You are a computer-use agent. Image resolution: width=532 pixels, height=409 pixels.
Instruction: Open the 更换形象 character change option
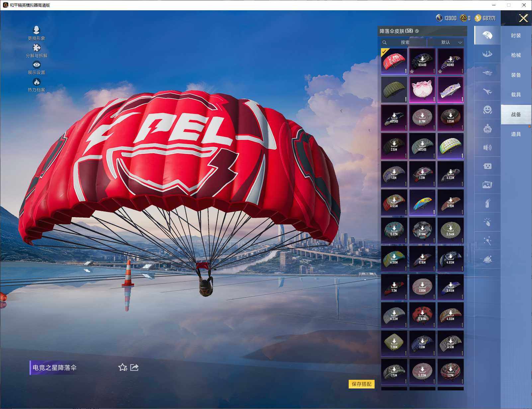coord(37,33)
